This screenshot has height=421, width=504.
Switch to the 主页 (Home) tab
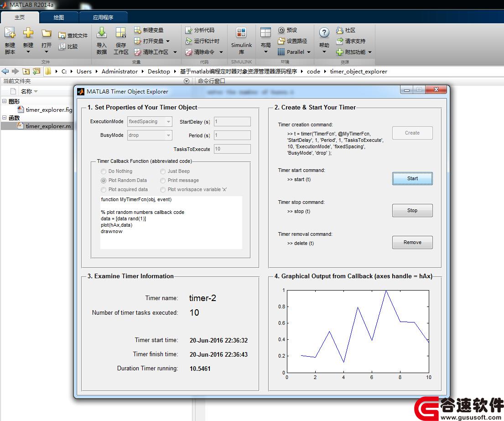point(20,17)
